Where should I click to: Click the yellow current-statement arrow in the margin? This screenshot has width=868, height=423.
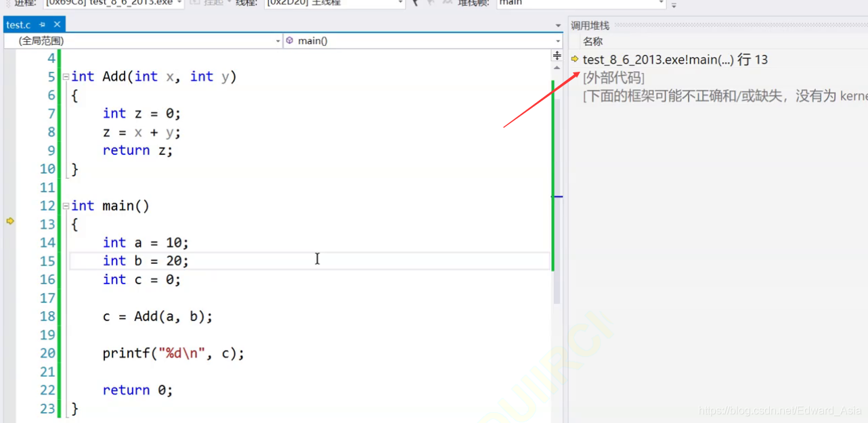pyautogui.click(x=10, y=221)
